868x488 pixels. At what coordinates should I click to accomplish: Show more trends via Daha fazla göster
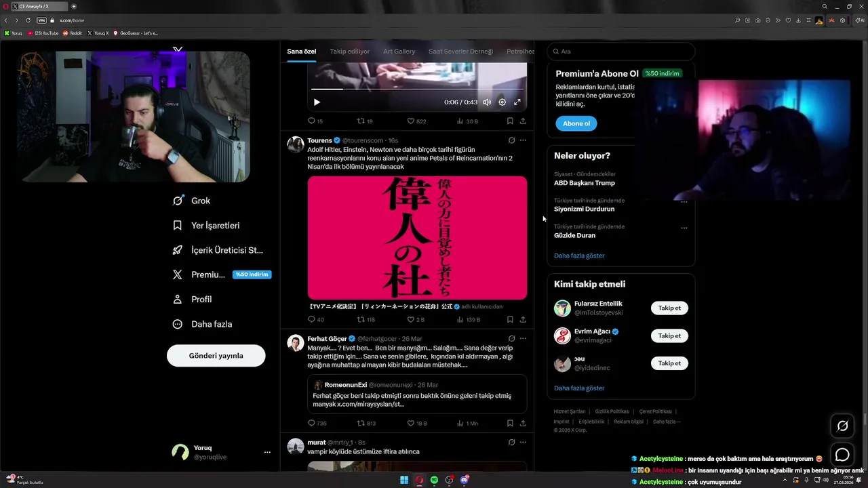coord(579,256)
